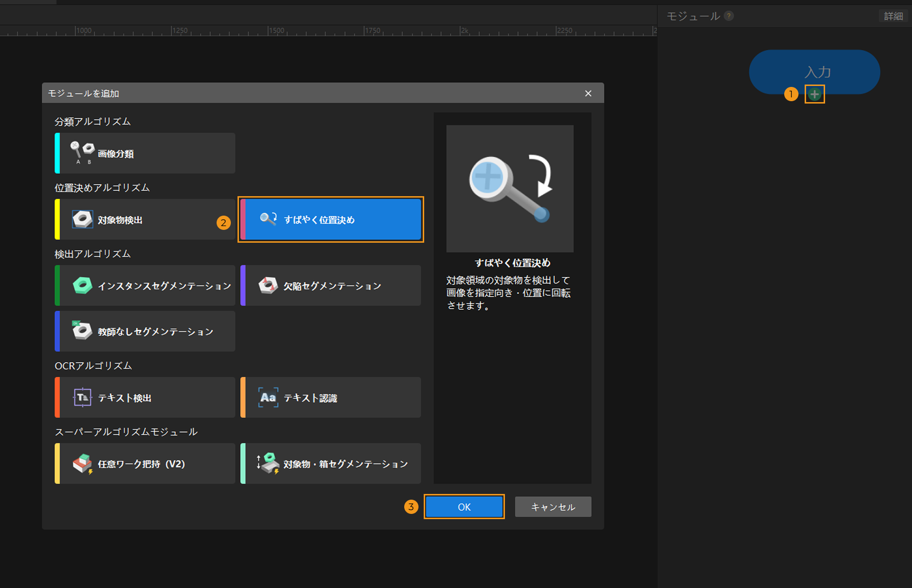
Task: Select the 教師なしセグメンテーション module card
Action: (145, 331)
